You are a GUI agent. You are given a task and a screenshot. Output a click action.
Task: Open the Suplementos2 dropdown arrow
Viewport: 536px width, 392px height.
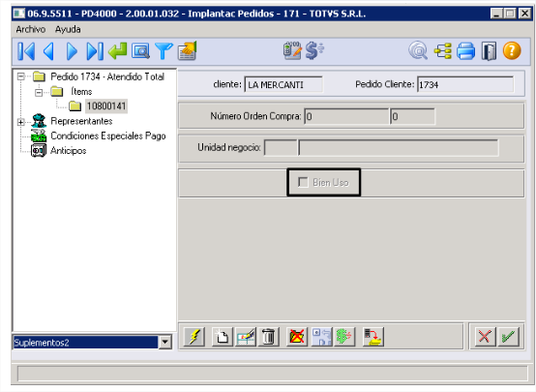click(x=165, y=342)
